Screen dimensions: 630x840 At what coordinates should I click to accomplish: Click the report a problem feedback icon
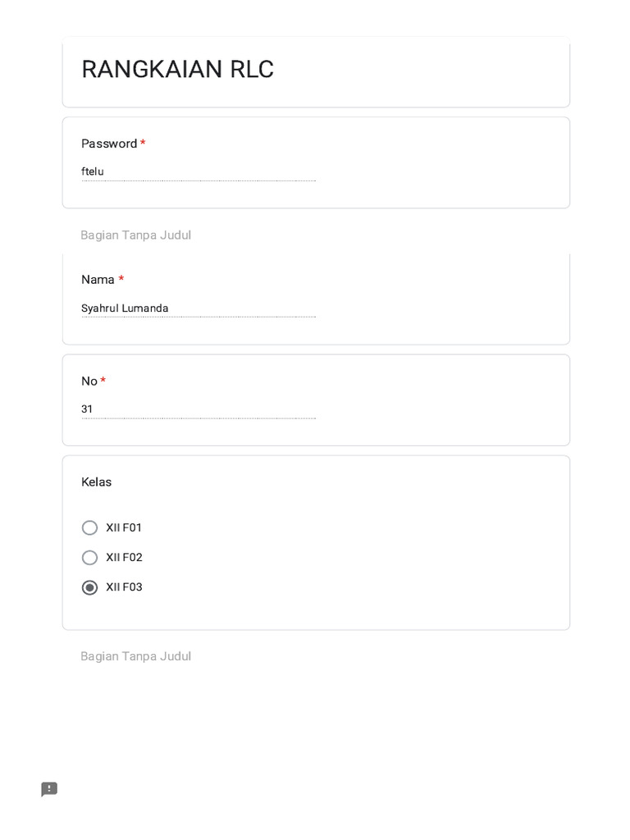49,789
